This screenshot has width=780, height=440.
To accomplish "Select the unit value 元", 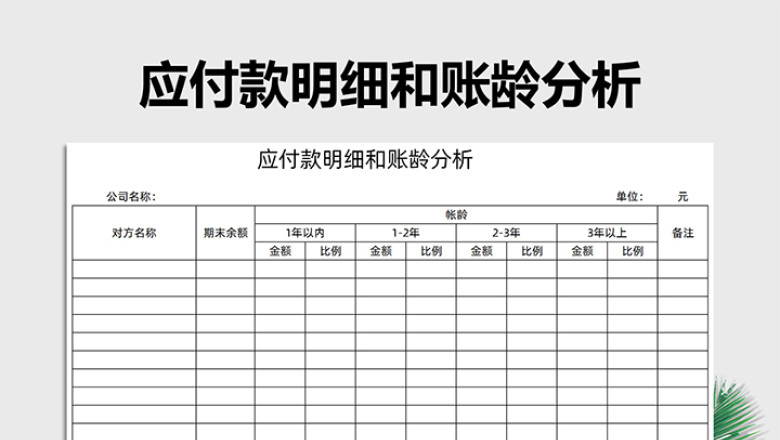I will click(x=682, y=197).
